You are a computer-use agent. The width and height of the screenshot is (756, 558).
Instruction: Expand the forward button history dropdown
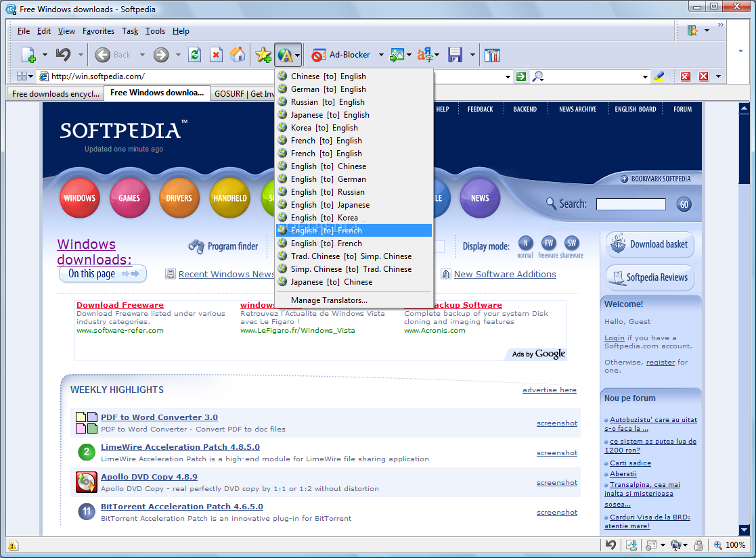(x=178, y=55)
